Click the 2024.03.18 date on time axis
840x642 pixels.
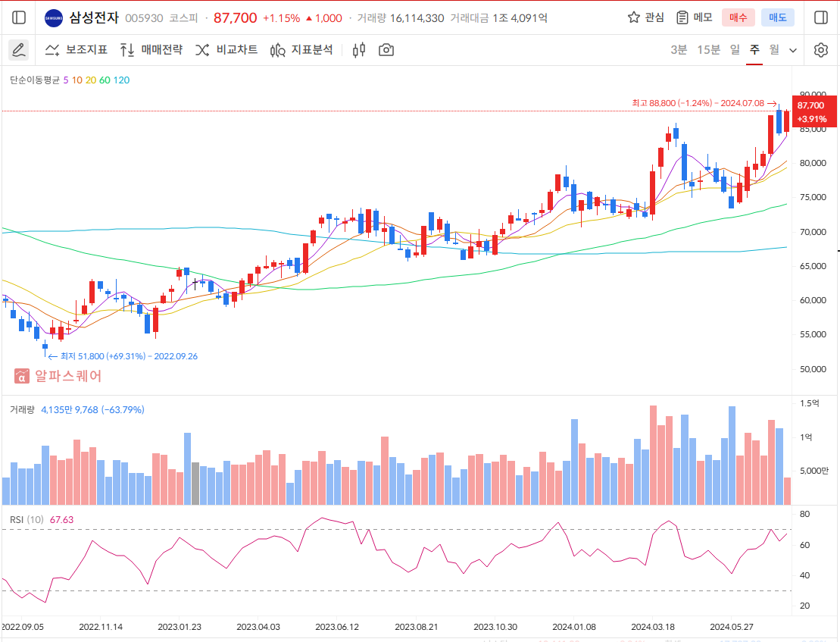coord(652,626)
